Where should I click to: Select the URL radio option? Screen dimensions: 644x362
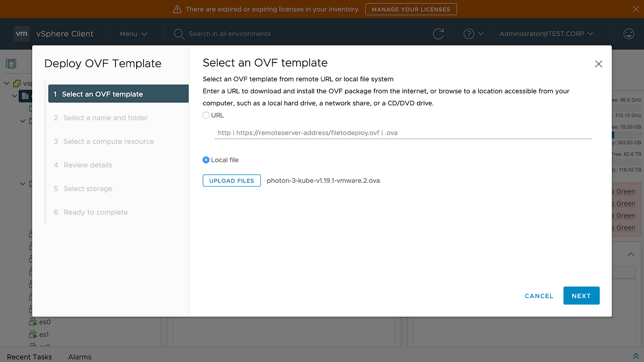[206, 115]
